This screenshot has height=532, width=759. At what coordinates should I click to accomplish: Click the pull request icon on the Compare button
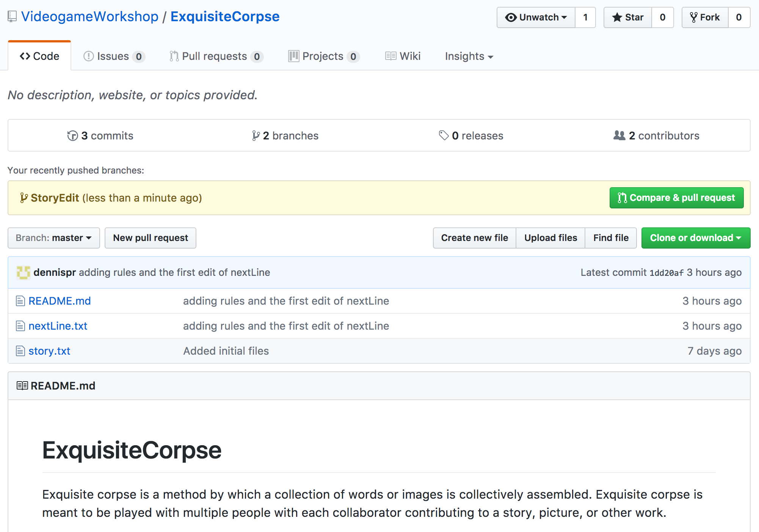(622, 198)
